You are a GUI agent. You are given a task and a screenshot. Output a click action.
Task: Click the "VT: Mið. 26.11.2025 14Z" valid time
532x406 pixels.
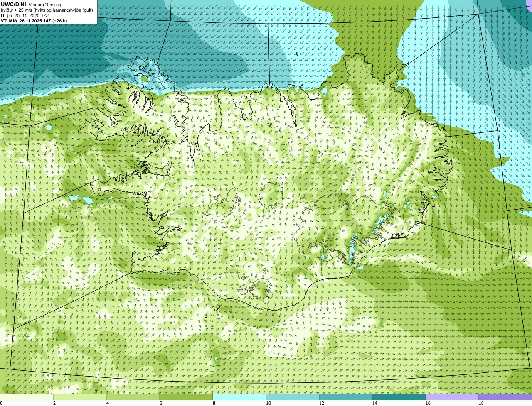pyautogui.click(x=26, y=20)
